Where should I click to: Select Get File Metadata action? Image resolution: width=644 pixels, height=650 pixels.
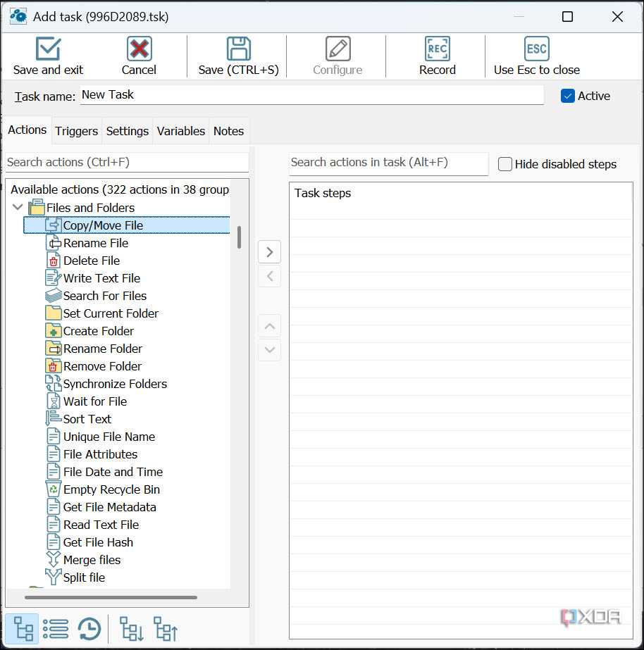109,507
